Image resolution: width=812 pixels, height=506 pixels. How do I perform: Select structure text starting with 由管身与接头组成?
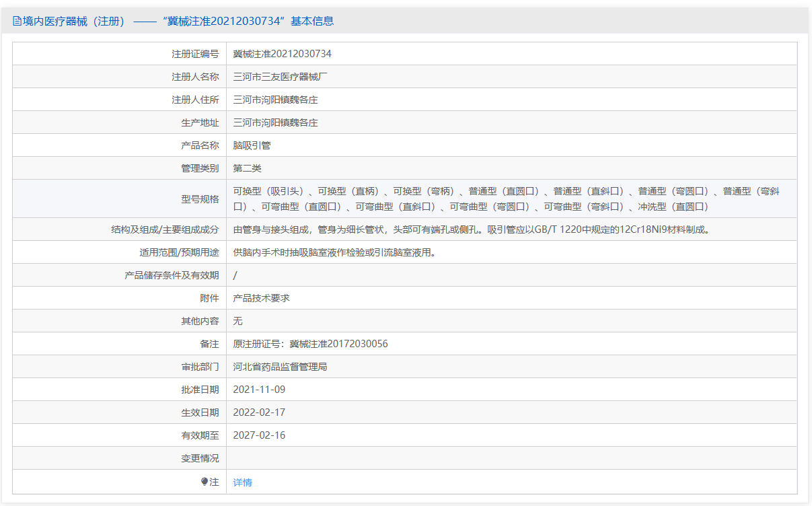coord(472,229)
